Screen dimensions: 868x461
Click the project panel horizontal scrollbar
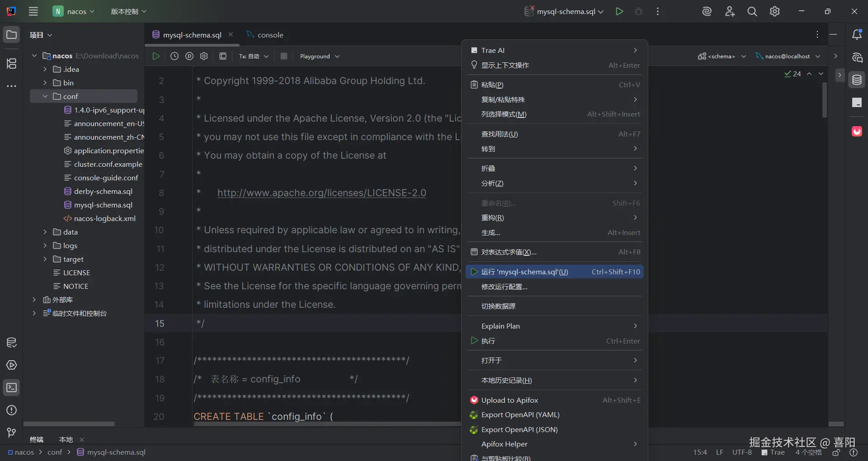click(x=69, y=424)
